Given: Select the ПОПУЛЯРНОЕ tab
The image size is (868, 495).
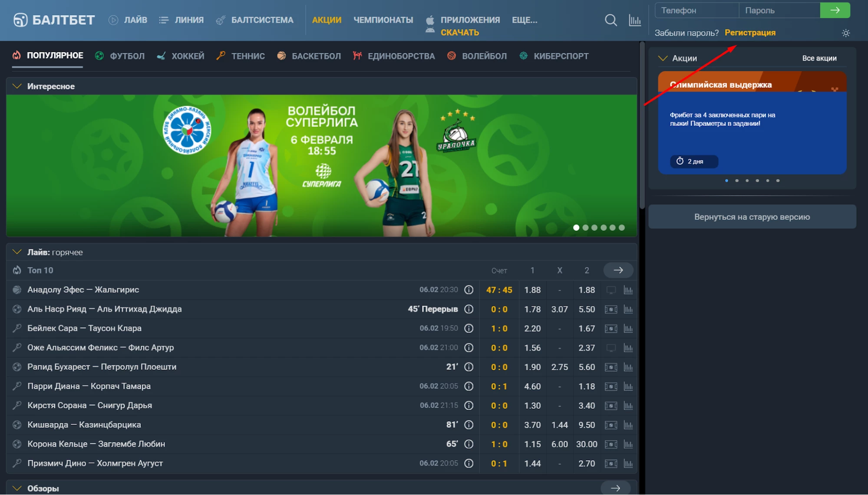Looking at the screenshot, I should pyautogui.click(x=47, y=56).
